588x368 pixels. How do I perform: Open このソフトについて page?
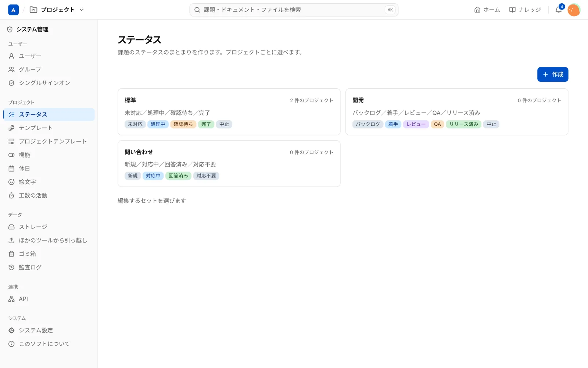pyautogui.click(x=49, y=344)
